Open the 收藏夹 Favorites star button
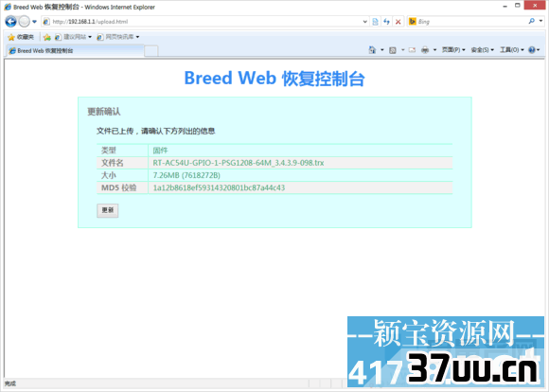The height and width of the screenshot is (392, 549). [x=21, y=37]
